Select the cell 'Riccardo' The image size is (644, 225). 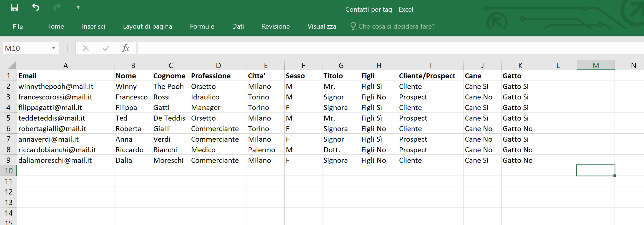(x=133, y=150)
